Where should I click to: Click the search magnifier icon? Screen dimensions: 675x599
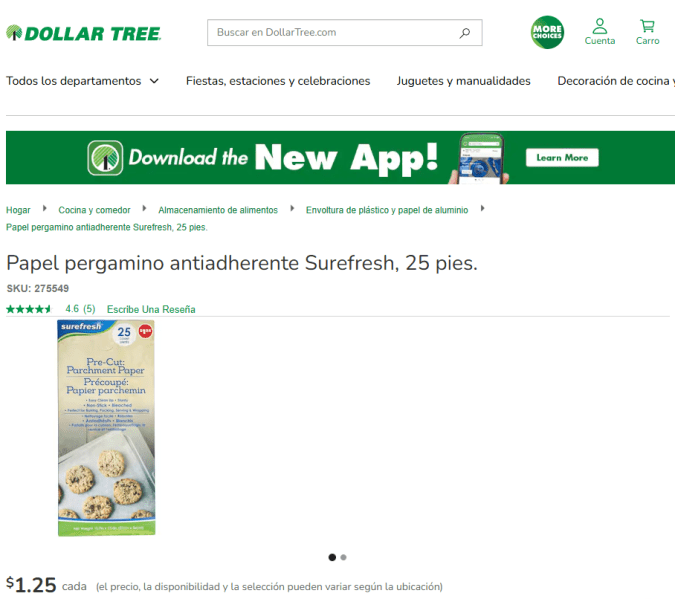tap(464, 33)
